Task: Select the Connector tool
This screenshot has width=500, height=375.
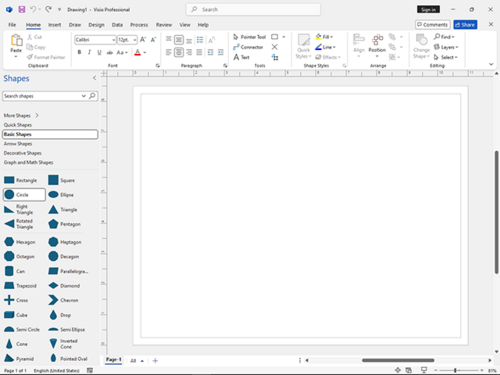Action: pyautogui.click(x=248, y=47)
